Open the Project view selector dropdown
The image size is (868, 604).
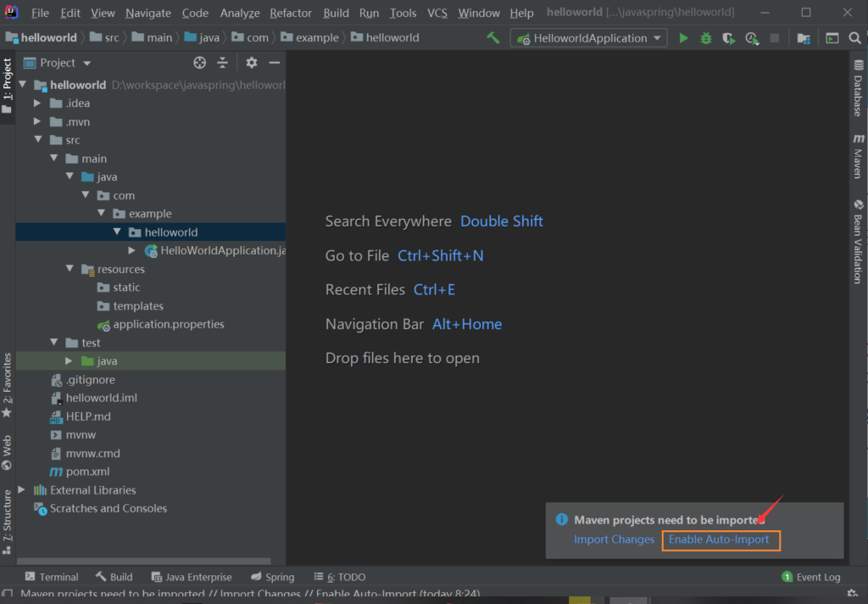(x=58, y=63)
